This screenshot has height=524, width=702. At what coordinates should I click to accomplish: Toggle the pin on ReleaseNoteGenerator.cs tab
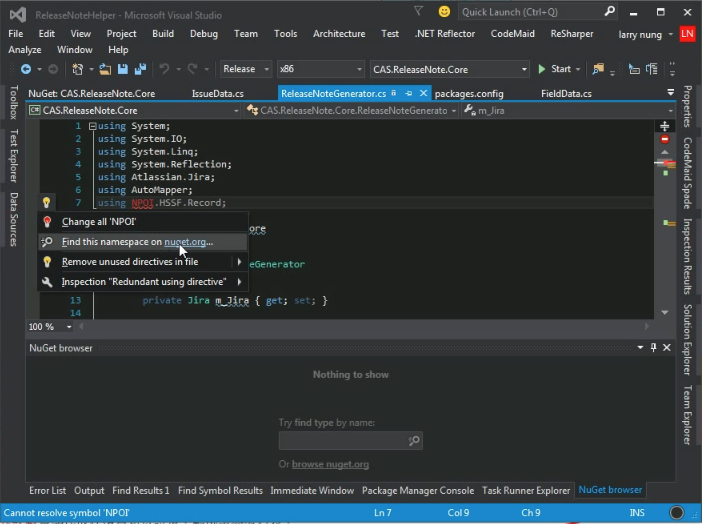(408, 93)
